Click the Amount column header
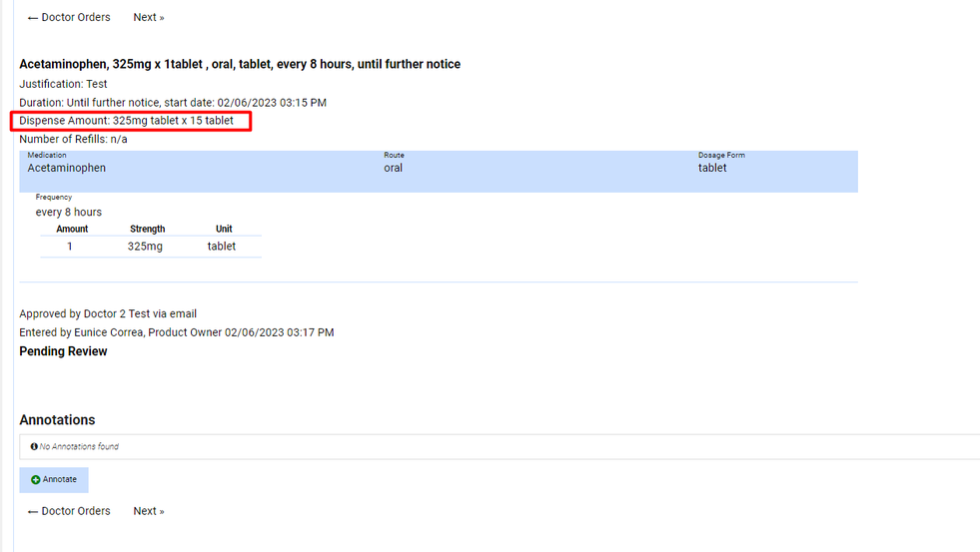The height and width of the screenshot is (552, 980). pyautogui.click(x=72, y=229)
